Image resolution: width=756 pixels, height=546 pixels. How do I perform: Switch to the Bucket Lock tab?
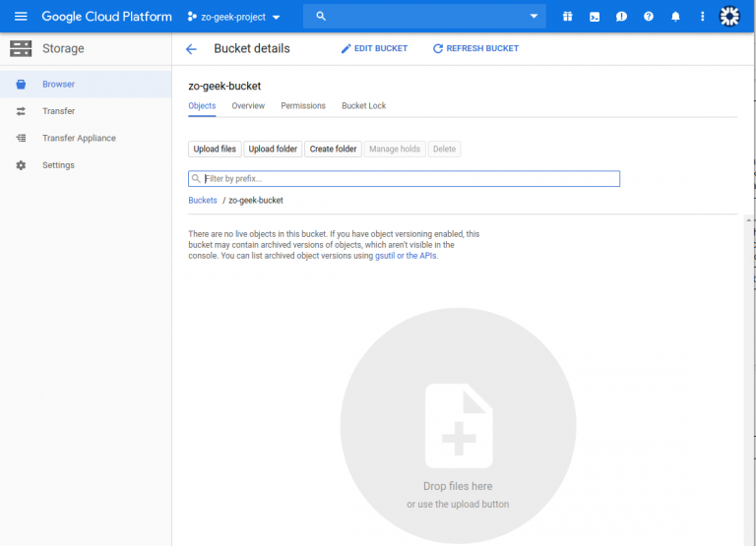coord(364,106)
